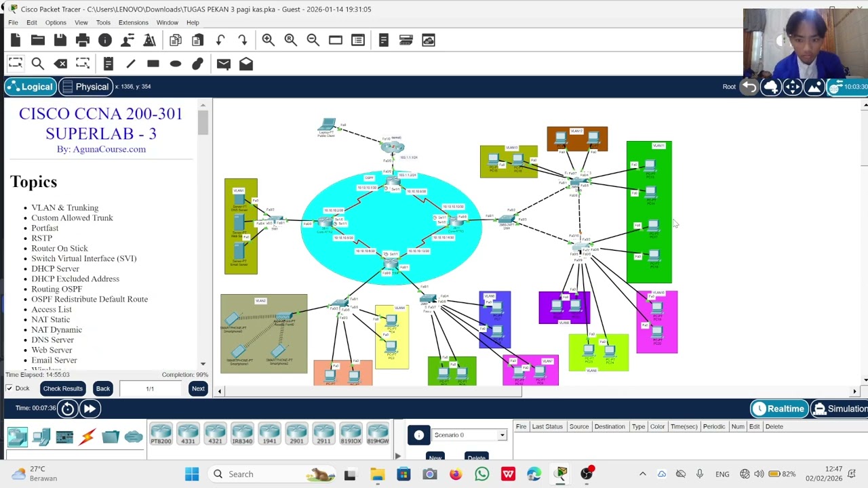This screenshot has width=868, height=488.
Task: Add a simple PDU envelope
Action: (x=224, y=64)
